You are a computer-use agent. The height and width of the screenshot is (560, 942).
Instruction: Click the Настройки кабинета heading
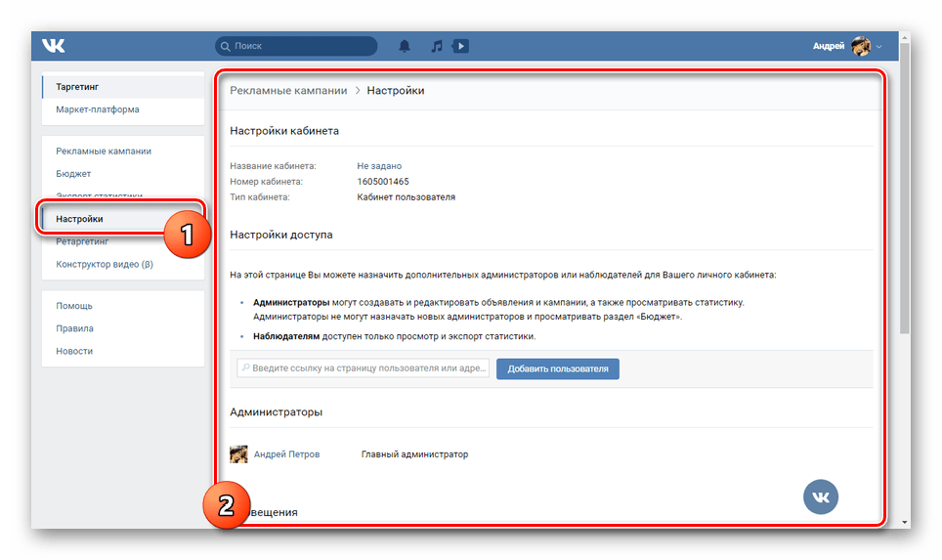pyautogui.click(x=284, y=130)
